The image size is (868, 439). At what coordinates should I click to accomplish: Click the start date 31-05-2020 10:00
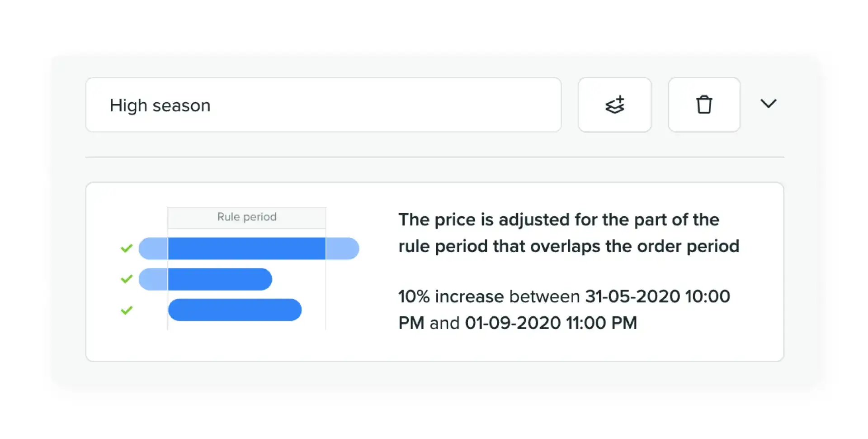click(657, 296)
